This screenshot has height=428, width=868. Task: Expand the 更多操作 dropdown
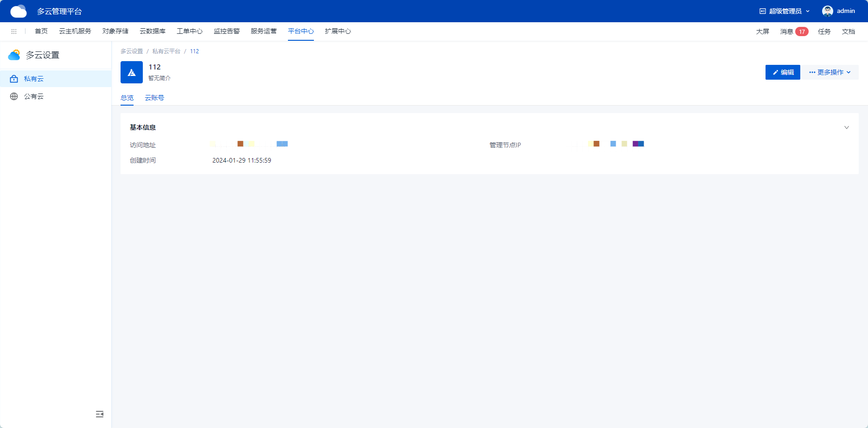(x=830, y=72)
